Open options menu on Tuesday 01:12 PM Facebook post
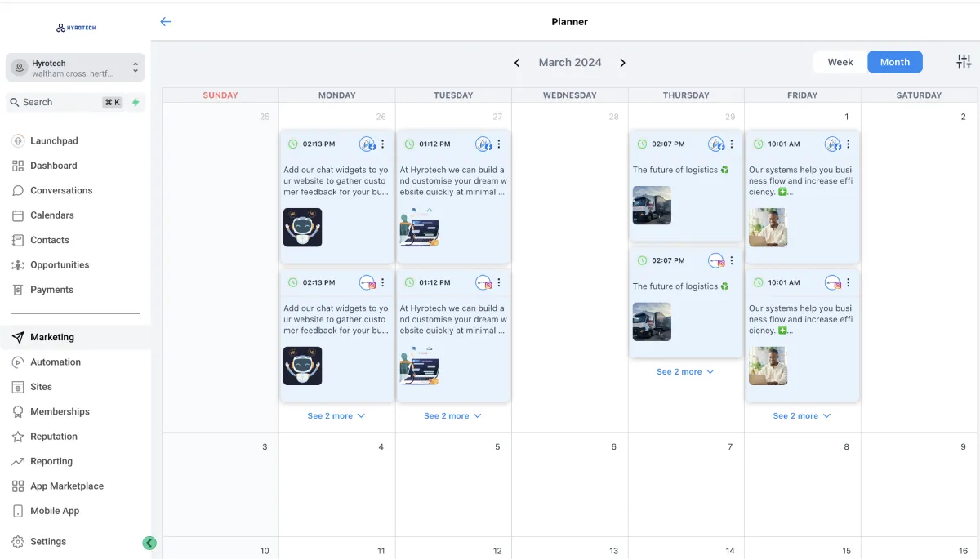The width and height of the screenshot is (980, 559). tap(499, 144)
